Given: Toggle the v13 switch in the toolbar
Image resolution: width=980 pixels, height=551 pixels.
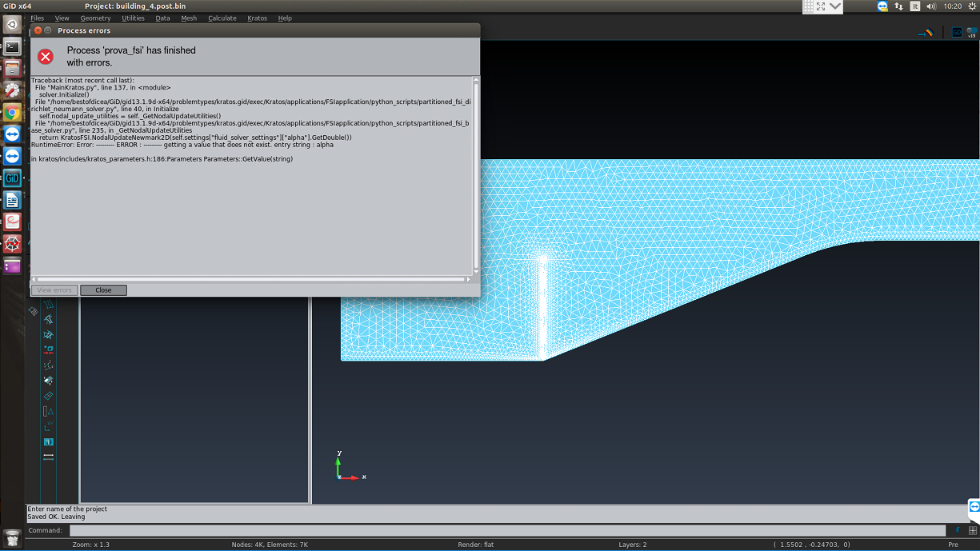Looking at the screenshot, I should coord(972,31).
